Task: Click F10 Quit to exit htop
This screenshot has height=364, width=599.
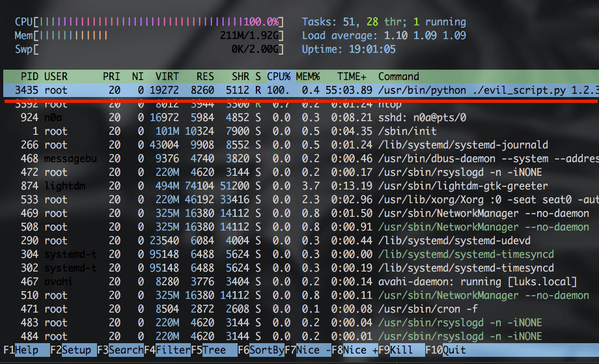Action: [x=445, y=350]
